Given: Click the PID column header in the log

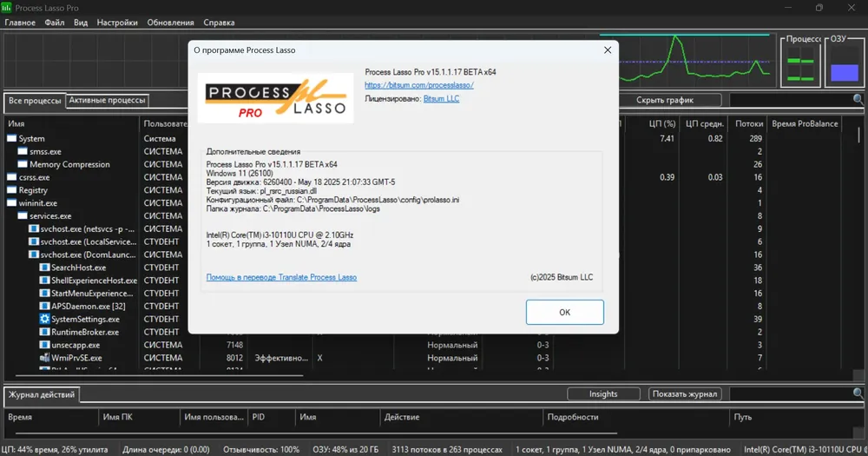Looking at the screenshot, I should point(271,417).
